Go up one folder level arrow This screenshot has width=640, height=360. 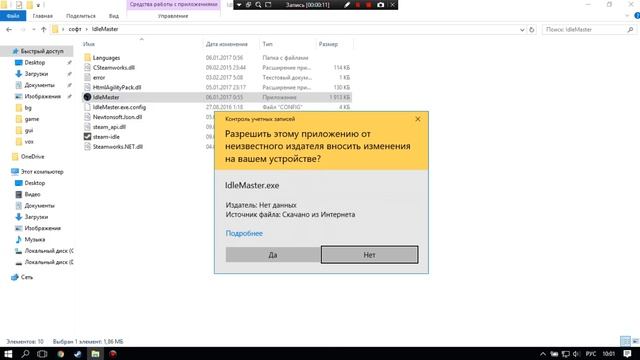[x=44, y=29]
